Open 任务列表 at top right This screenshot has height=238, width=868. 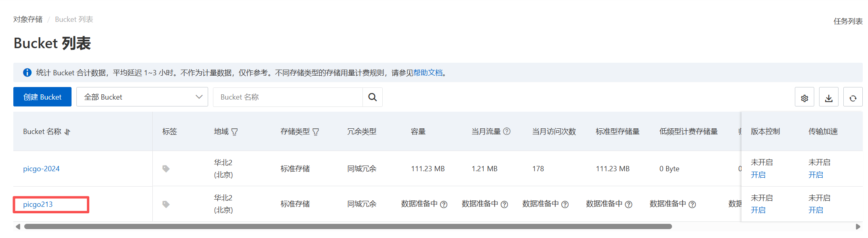tap(847, 21)
